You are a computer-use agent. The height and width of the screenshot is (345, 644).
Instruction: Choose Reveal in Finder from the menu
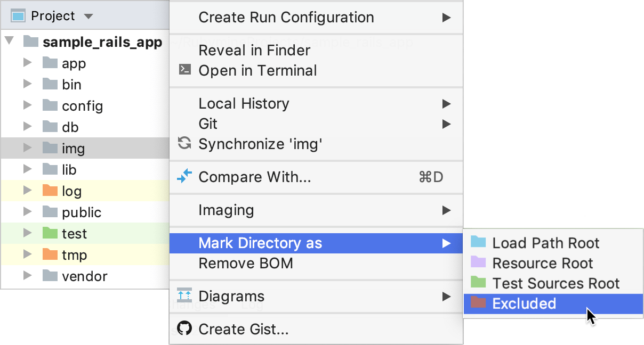tap(254, 51)
